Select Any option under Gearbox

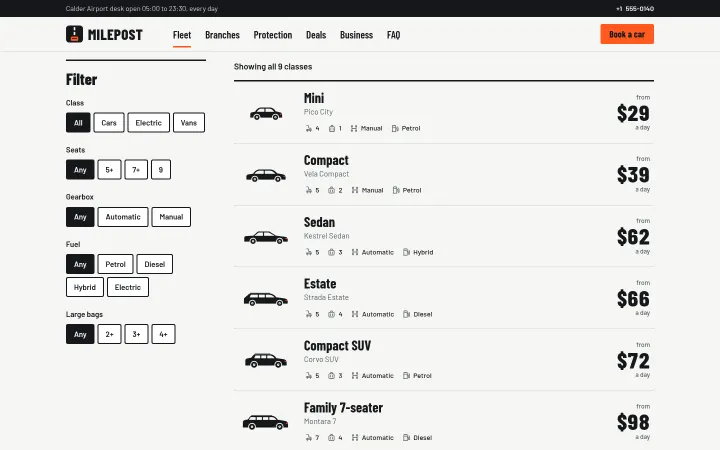(x=80, y=217)
